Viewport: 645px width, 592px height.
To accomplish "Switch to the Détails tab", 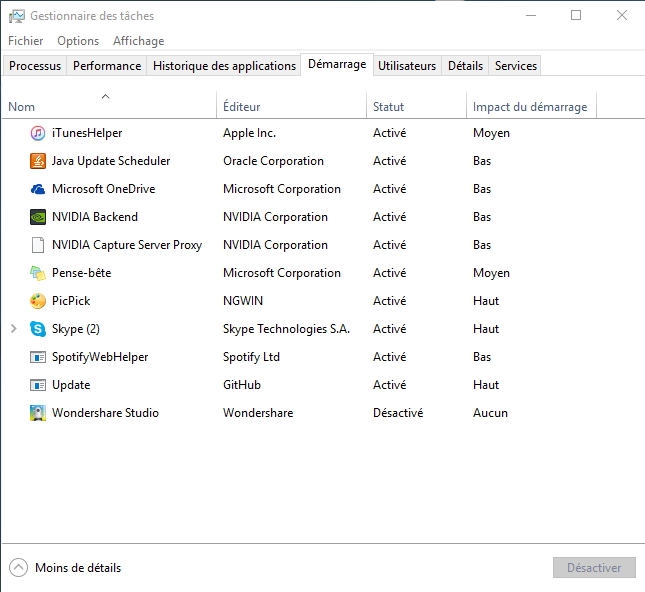I will pyautogui.click(x=465, y=66).
